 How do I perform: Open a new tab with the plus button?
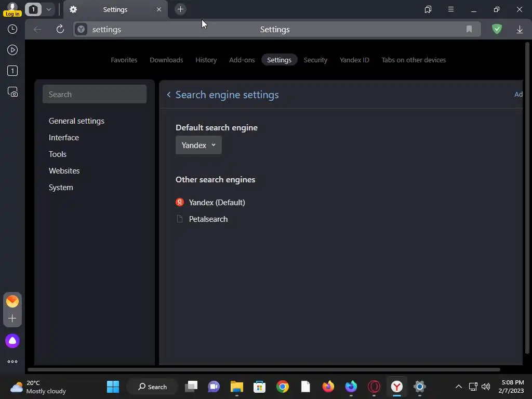click(180, 9)
